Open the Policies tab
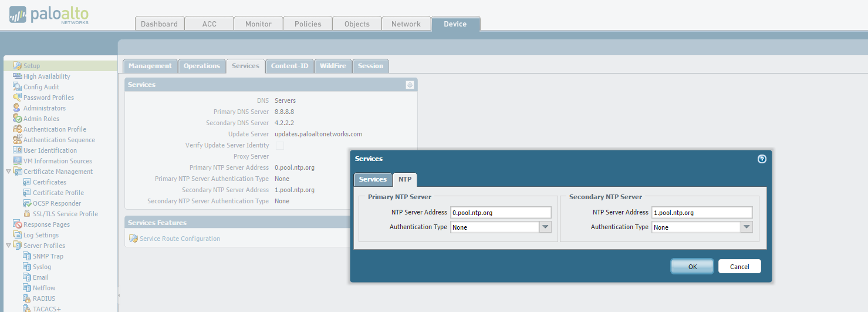 tap(308, 24)
